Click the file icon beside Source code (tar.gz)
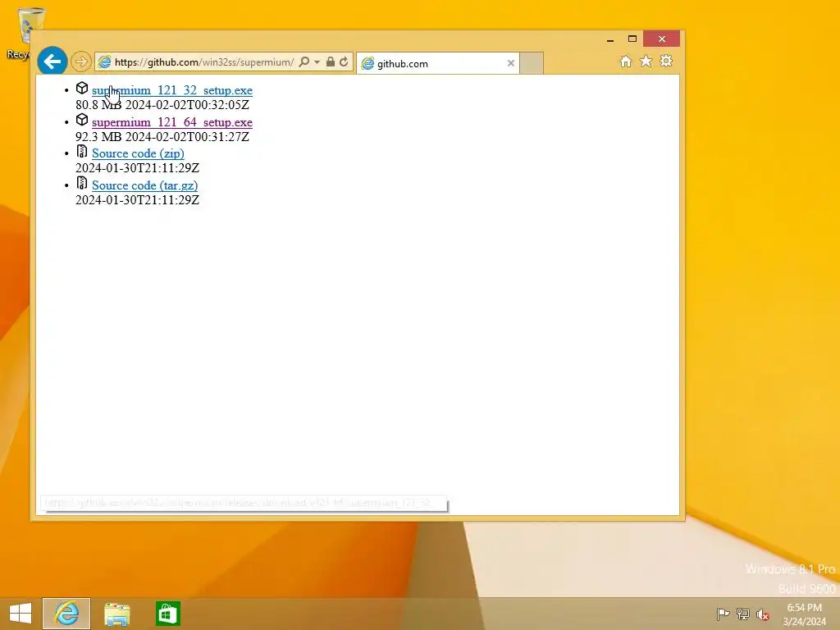This screenshot has height=630, width=840. click(x=82, y=183)
